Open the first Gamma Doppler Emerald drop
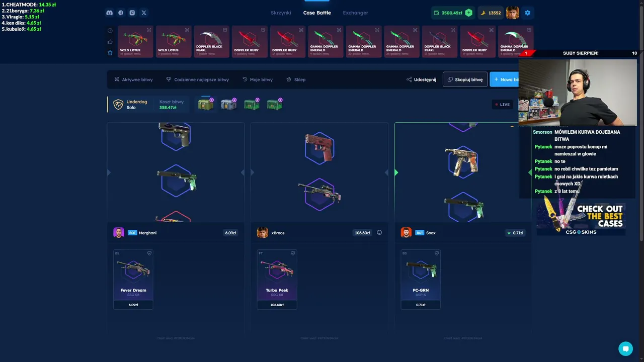Image resolution: width=644 pixels, height=362 pixels. [x=326, y=42]
